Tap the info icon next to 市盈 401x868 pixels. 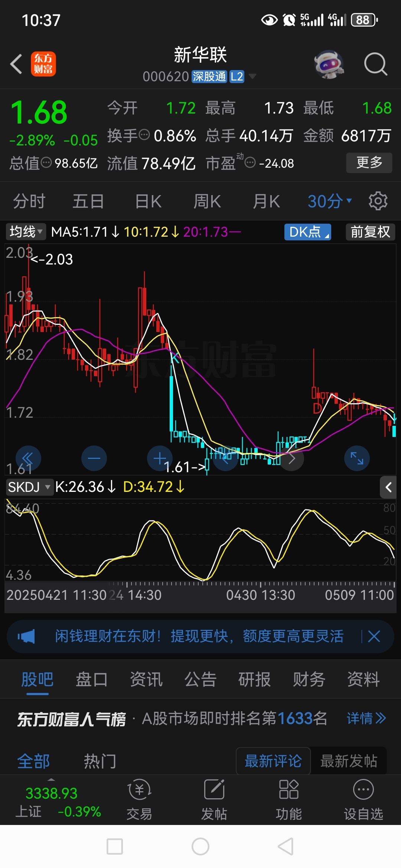(250, 162)
